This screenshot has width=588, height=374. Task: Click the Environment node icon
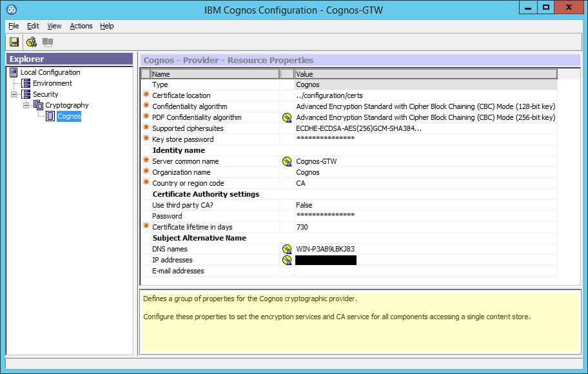(26, 83)
